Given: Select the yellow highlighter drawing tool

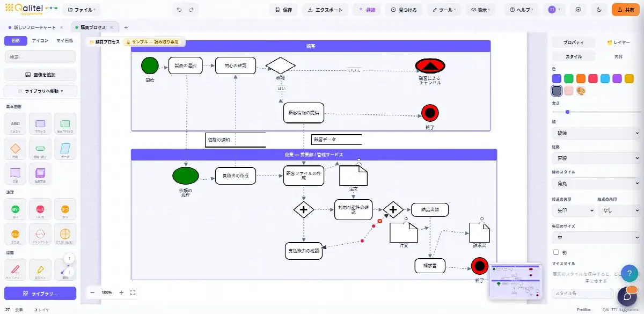Looking at the screenshot, I should [x=40, y=270].
